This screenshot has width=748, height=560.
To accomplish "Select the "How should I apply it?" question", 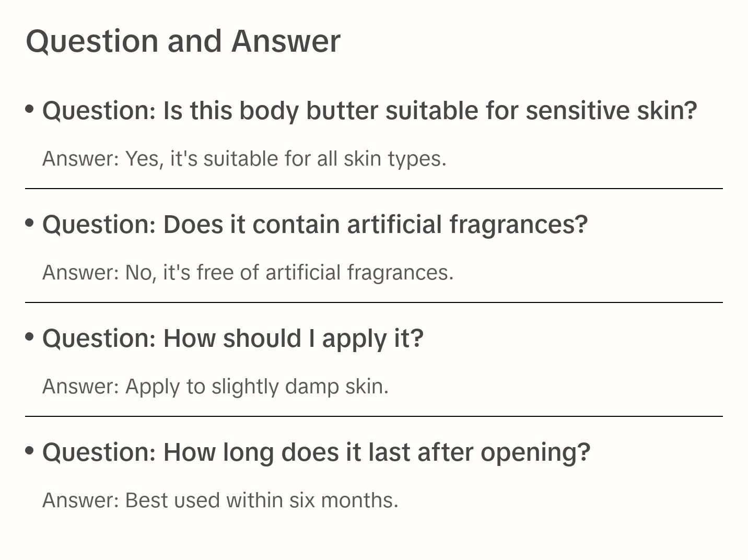I will click(x=233, y=339).
